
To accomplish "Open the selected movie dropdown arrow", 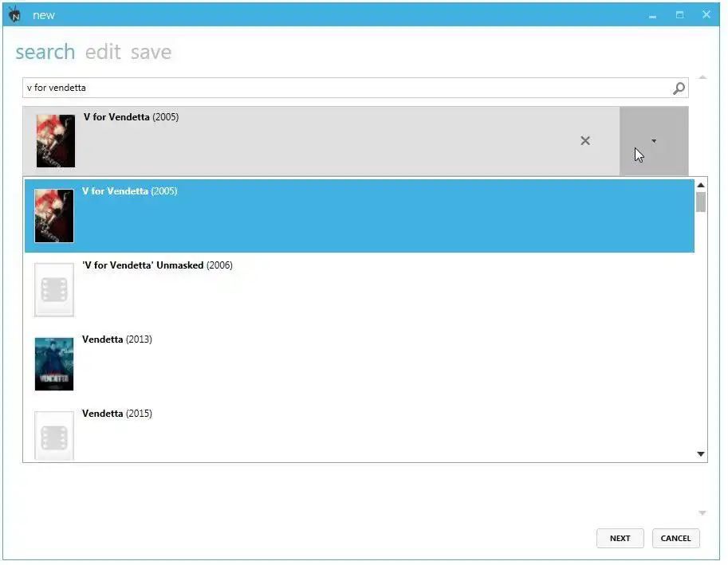I will click(654, 141).
